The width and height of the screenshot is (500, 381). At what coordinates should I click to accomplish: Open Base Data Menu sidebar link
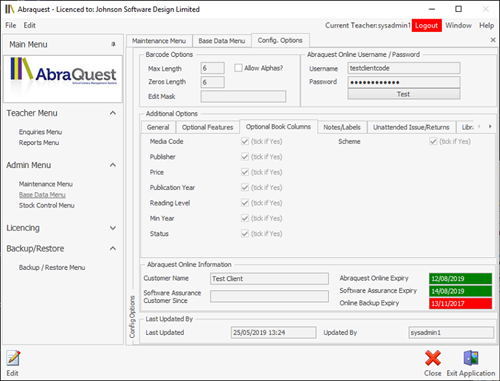point(42,195)
